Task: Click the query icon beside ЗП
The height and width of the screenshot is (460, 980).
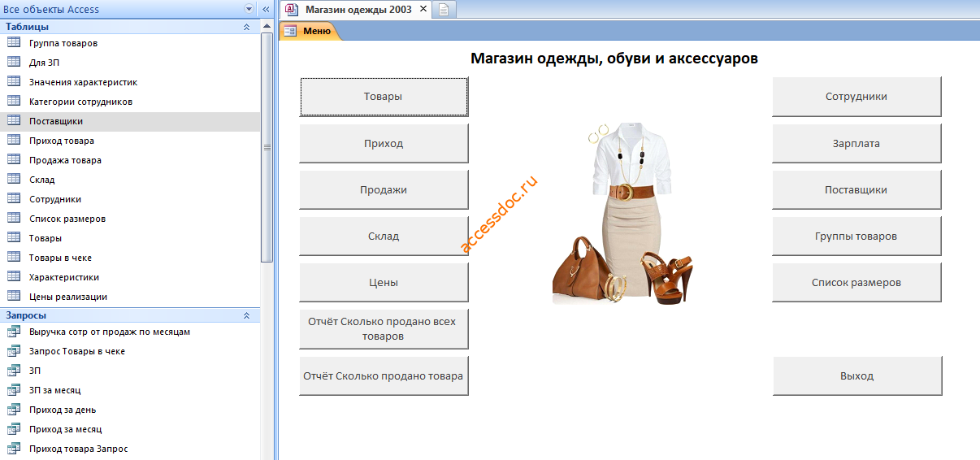Action: [x=14, y=370]
